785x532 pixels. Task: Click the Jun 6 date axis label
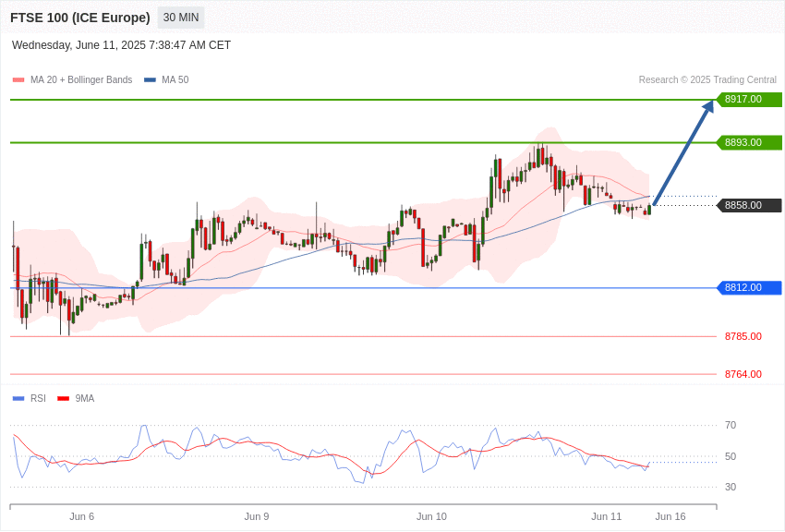(x=81, y=516)
